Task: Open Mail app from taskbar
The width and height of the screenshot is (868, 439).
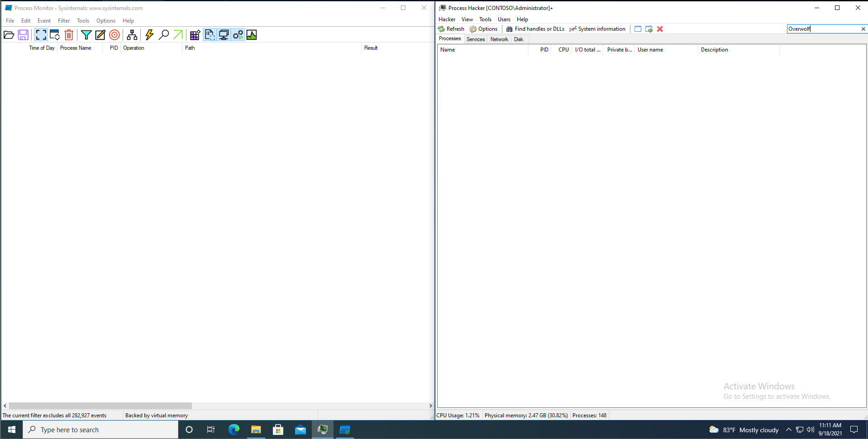Action: (300, 430)
